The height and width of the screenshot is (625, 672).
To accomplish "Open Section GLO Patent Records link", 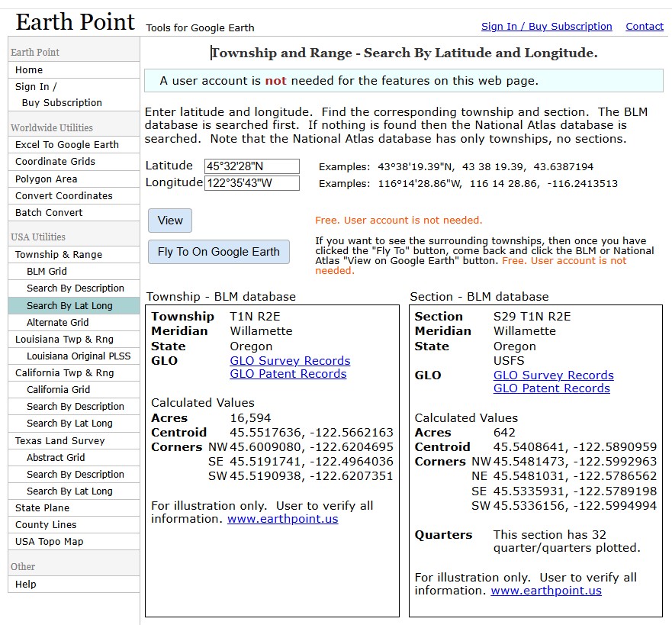I will [x=551, y=388].
